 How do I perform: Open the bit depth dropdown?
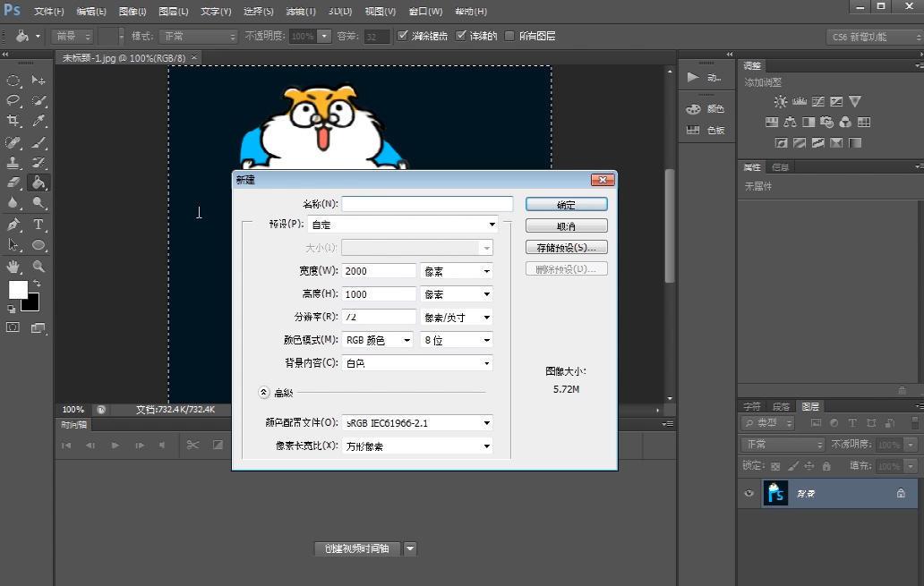click(x=456, y=340)
